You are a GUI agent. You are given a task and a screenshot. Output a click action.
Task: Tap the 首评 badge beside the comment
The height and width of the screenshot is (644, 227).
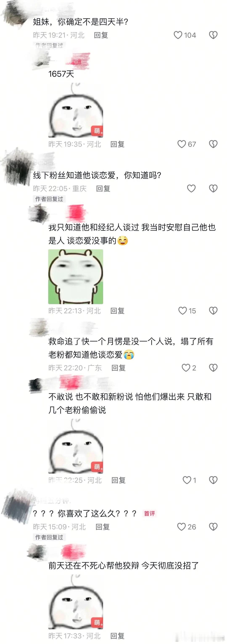[x=149, y=514]
